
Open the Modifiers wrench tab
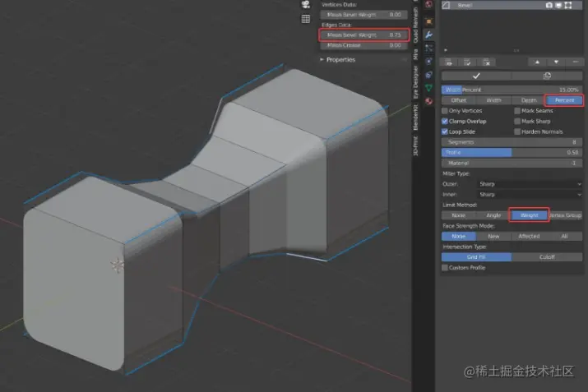coord(429,35)
